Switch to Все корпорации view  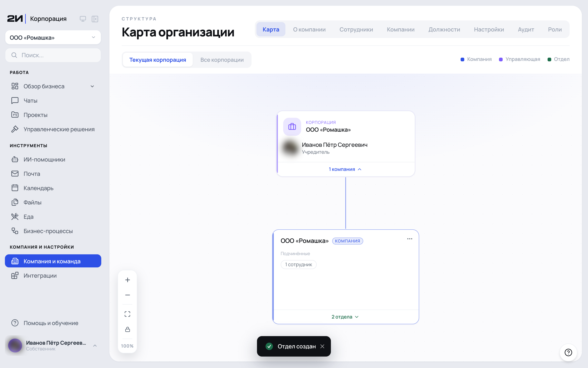[222, 60]
